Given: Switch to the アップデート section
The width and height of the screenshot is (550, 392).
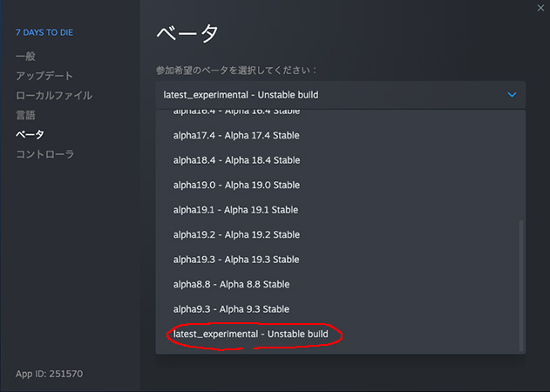Looking at the screenshot, I should tap(44, 76).
